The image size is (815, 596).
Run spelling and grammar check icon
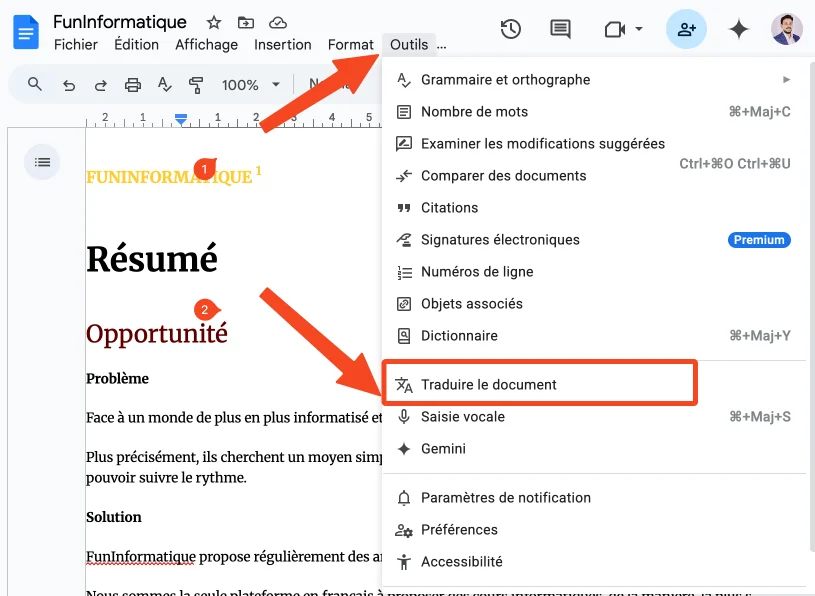pos(164,85)
